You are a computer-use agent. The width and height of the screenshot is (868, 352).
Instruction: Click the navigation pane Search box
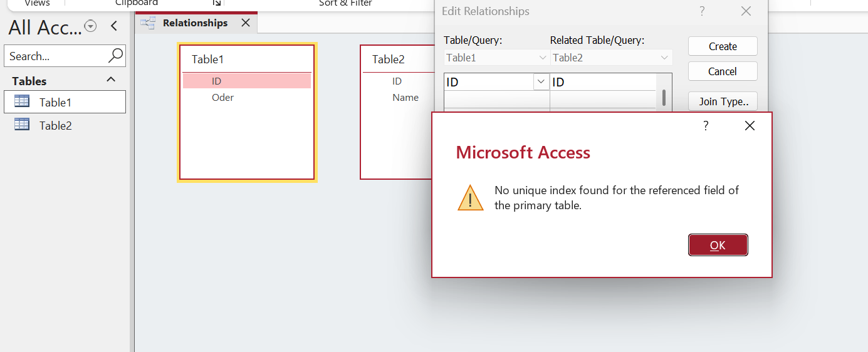[56, 56]
